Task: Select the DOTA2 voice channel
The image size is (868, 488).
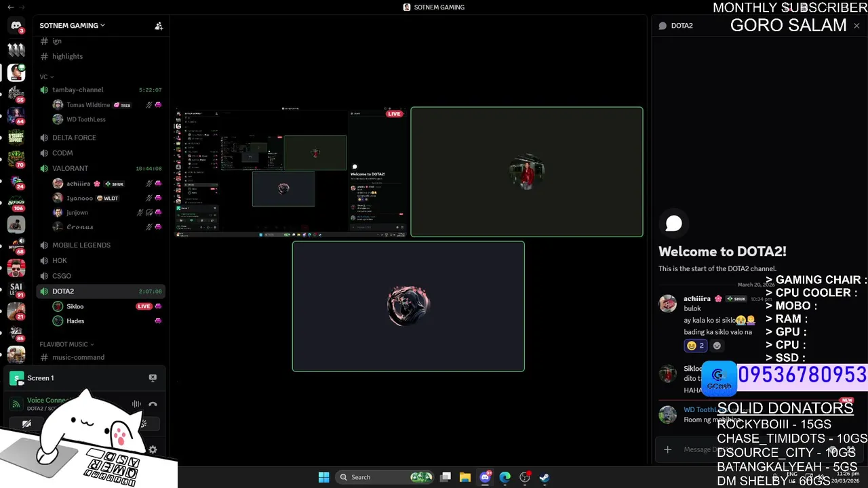Action: [102, 291]
